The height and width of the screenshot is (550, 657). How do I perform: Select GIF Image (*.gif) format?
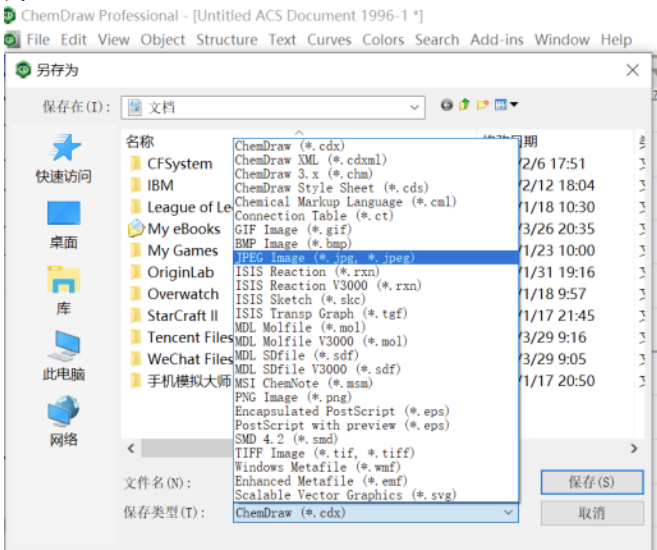[x=375, y=230]
